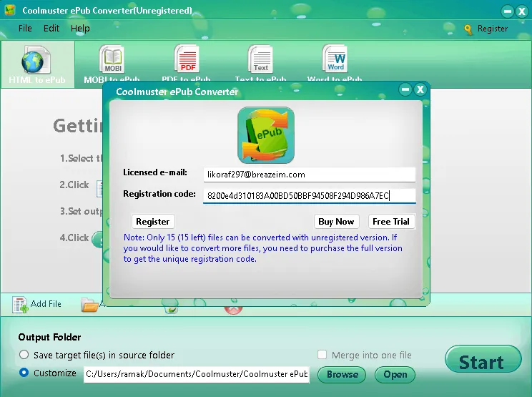Switch to the MOBI to ePub mode
The image size is (532, 397).
point(112,62)
